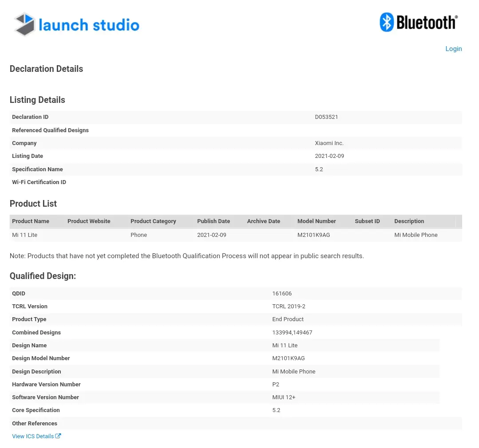Click the Product List heading

point(33,204)
